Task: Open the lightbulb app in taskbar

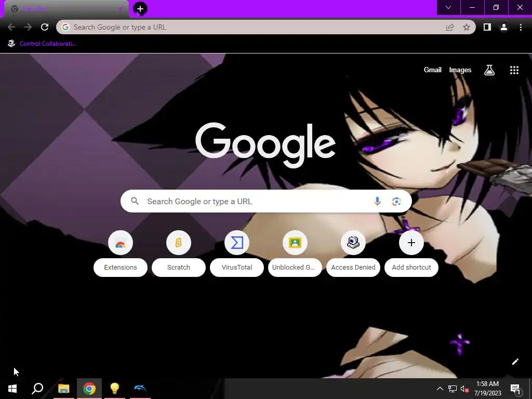Action: click(115, 389)
